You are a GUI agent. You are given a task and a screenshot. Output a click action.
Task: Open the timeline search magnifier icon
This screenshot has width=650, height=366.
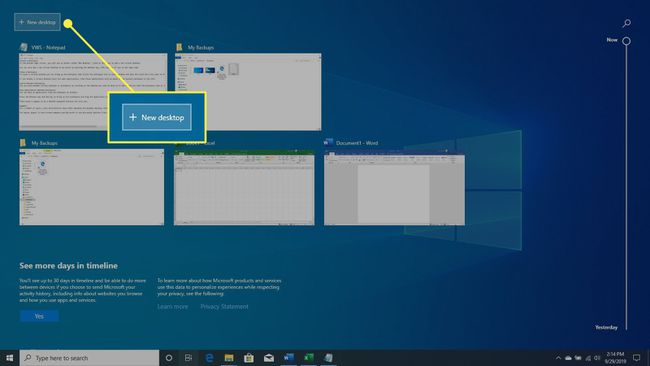point(627,23)
